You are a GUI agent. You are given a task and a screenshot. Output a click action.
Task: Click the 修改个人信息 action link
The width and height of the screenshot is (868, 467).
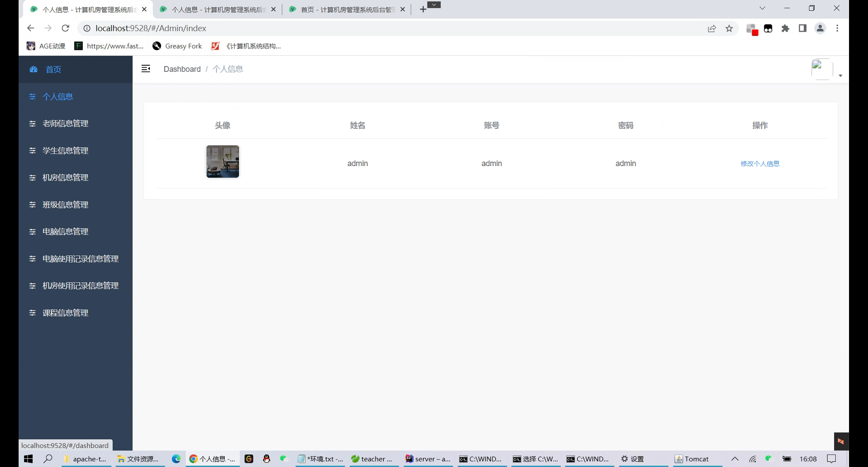click(x=760, y=163)
